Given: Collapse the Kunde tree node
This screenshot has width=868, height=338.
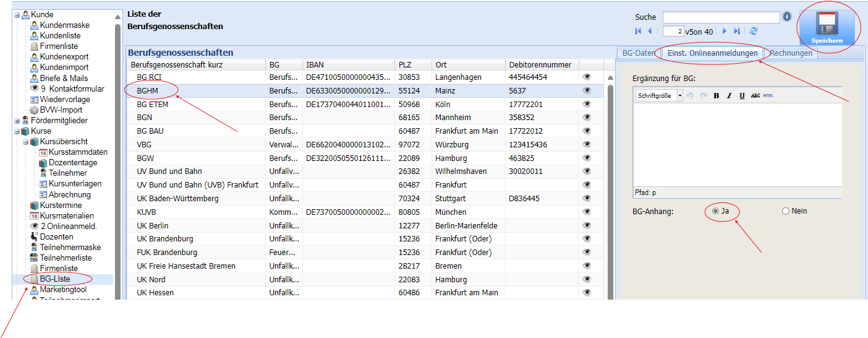Looking at the screenshot, I should pos(17,14).
